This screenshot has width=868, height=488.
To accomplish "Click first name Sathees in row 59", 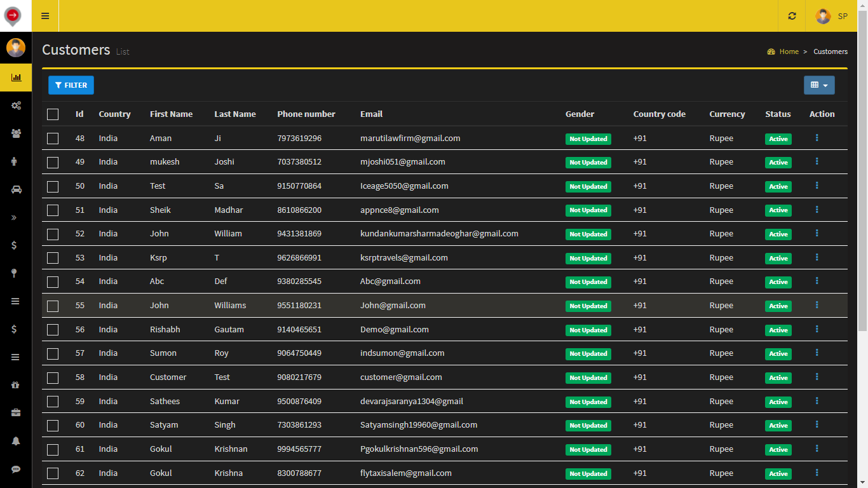I will tap(165, 401).
